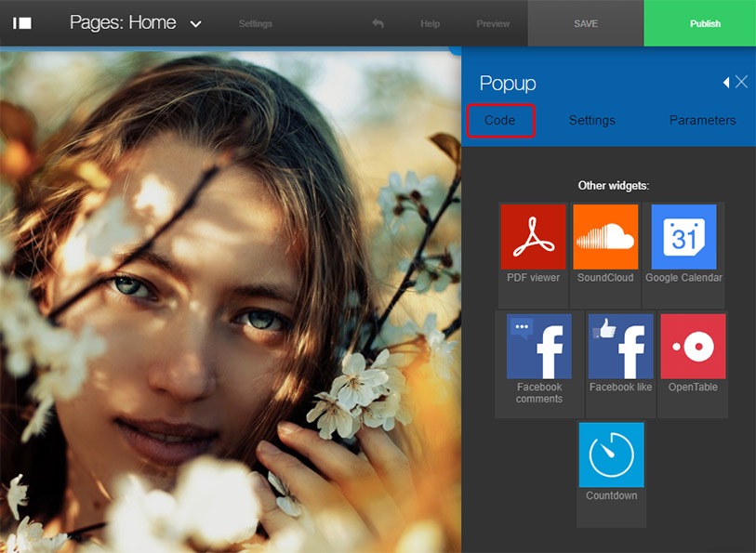
Task: Click the undo arrow icon
Action: [378, 23]
